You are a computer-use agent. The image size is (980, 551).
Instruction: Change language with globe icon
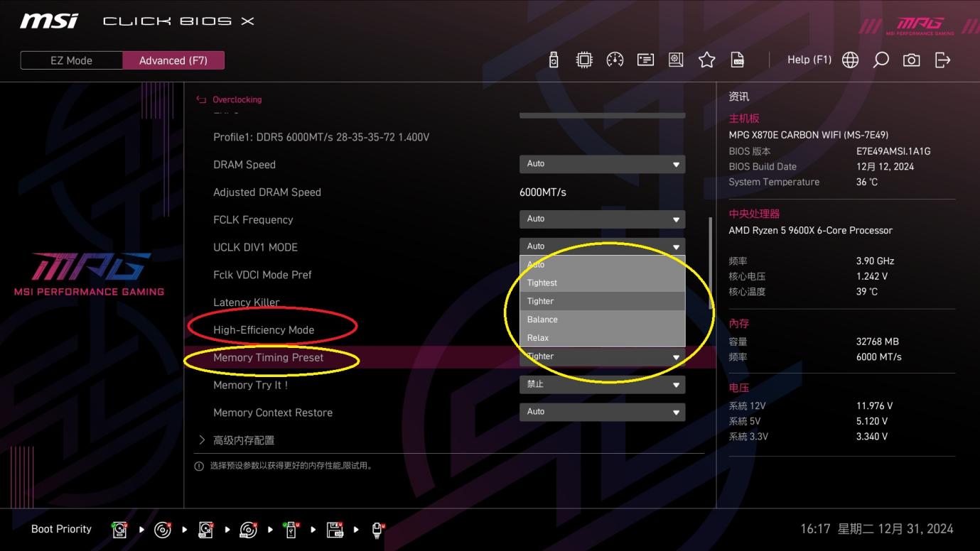(x=850, y=60)
